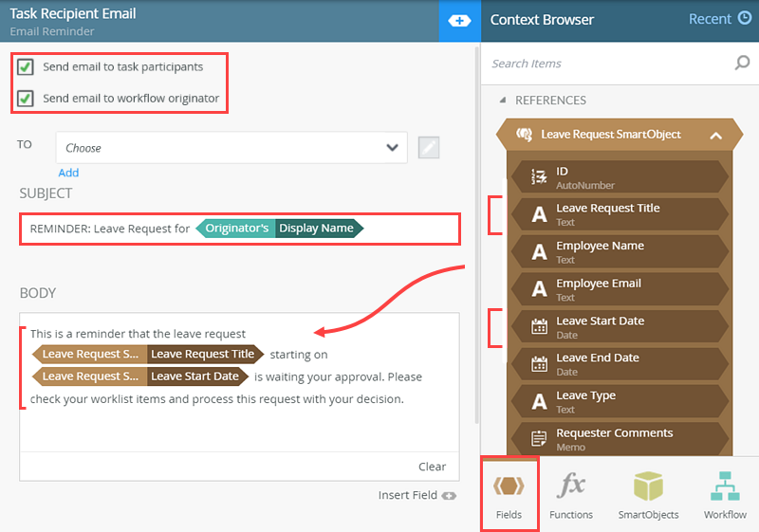
Task: Click inside the email body text
Action: click(x=240, y=382)
